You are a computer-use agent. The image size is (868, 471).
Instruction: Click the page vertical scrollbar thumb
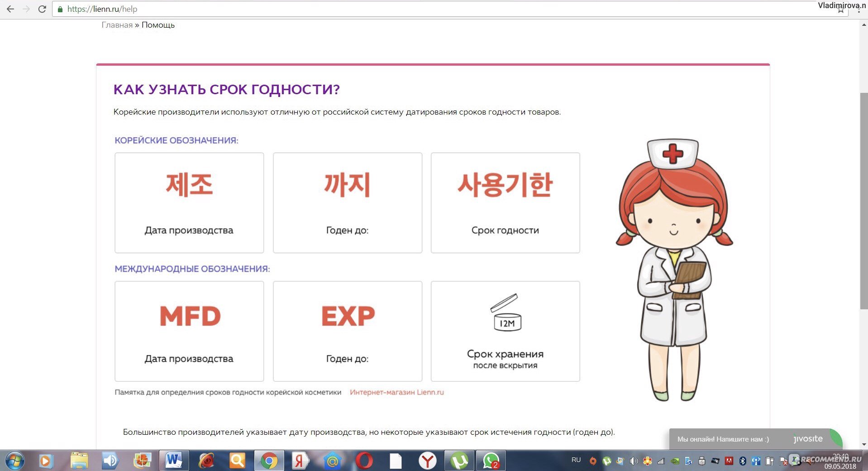point(863,199)
